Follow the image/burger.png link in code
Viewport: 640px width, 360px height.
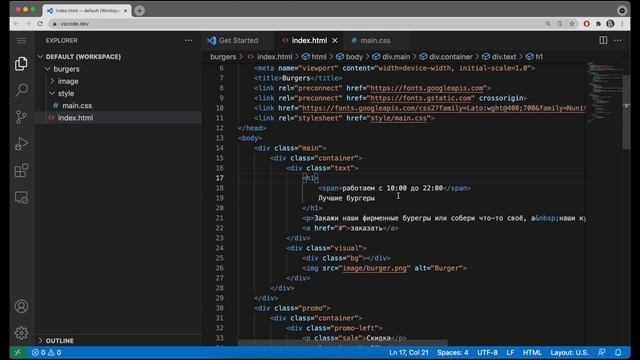[375, 268]
